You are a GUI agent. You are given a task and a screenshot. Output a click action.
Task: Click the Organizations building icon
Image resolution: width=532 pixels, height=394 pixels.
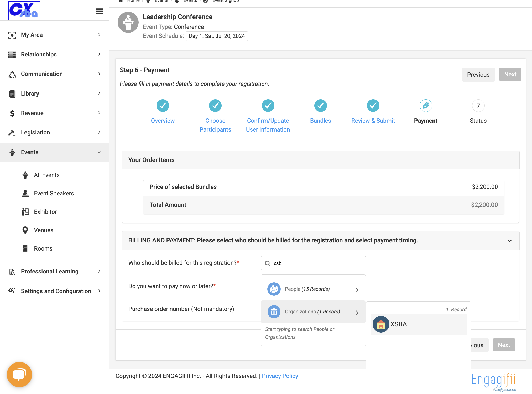pyautogui.click(x=274, y=312)
